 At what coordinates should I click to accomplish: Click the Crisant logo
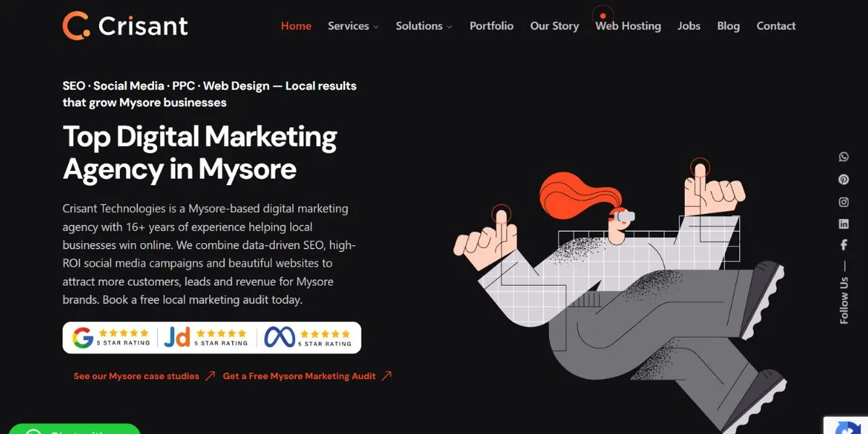pyautogui.click(x=125, y=26)
